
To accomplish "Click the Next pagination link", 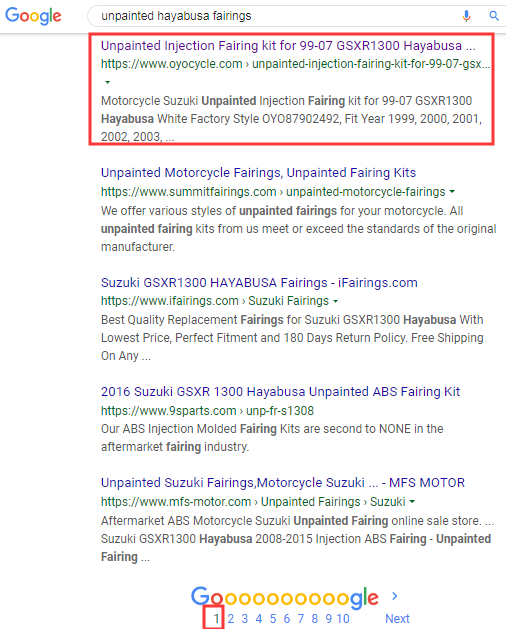I will [x=397, y=619].
